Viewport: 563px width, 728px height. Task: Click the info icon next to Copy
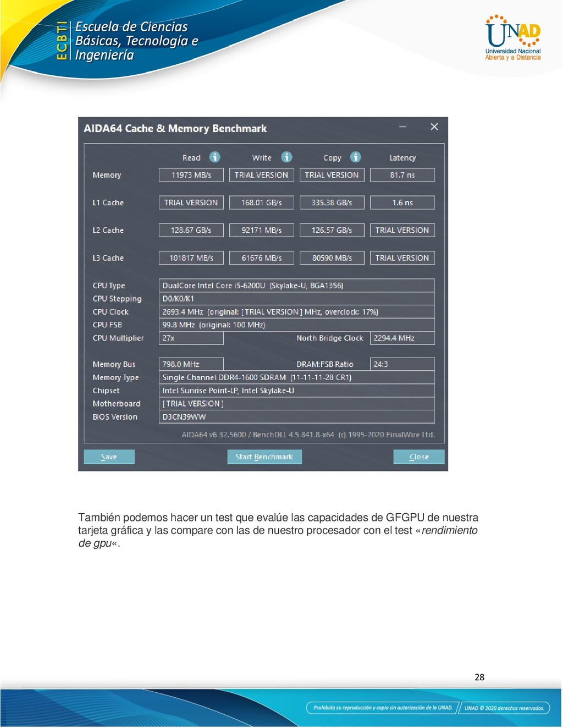(356, 157)
